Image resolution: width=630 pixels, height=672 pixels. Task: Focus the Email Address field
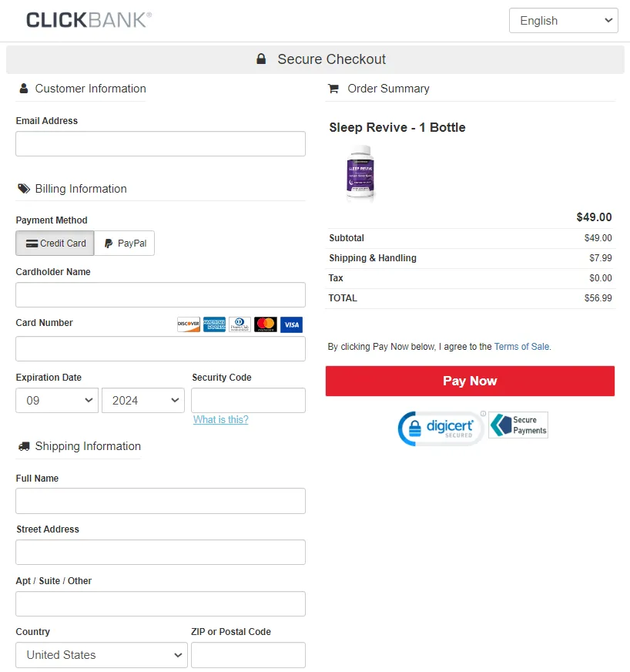161,143
